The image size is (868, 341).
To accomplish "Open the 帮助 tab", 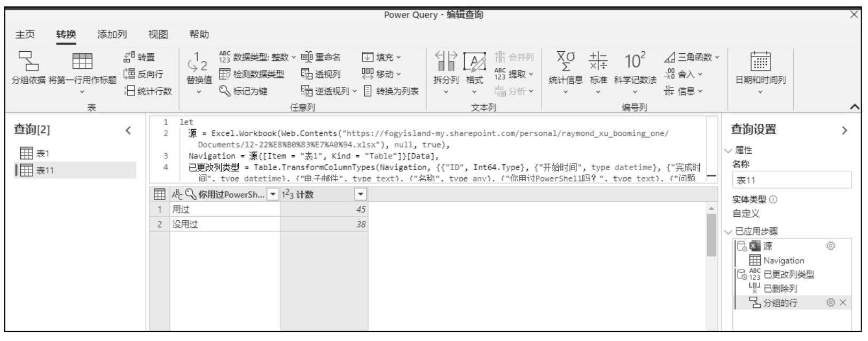I will point(199,35).
